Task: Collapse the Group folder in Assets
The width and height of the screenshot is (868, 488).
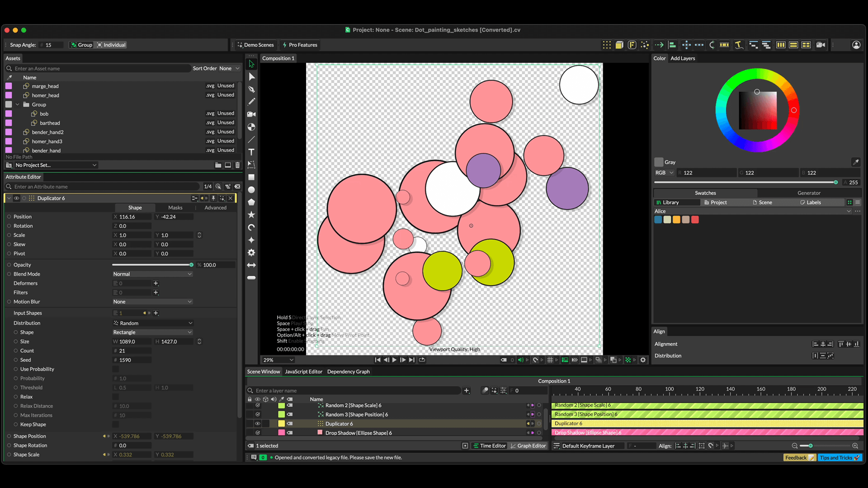Action: click(x=18, y=104)
